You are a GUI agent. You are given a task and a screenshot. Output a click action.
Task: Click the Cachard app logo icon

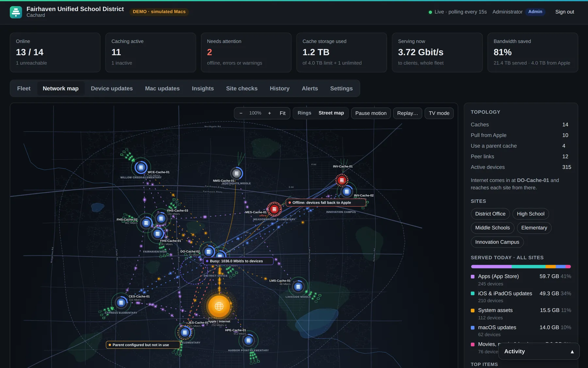(16, 12)
